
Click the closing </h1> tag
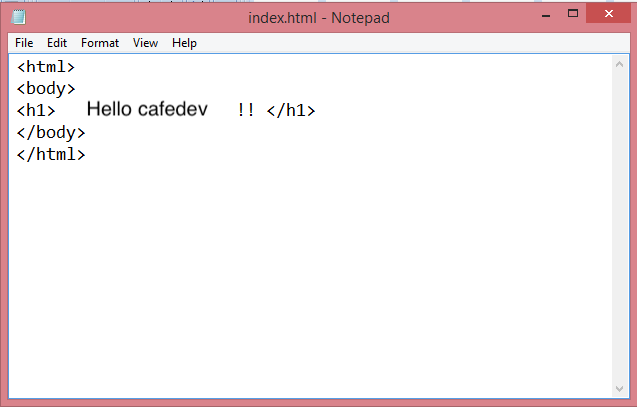[291, 110]
